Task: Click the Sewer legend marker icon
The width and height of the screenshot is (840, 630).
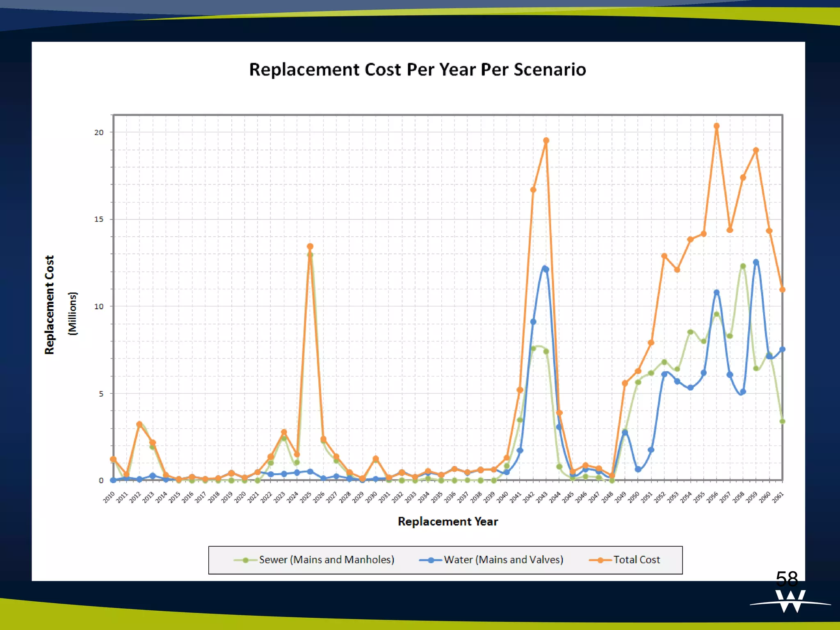Action: tap(245, 560)
